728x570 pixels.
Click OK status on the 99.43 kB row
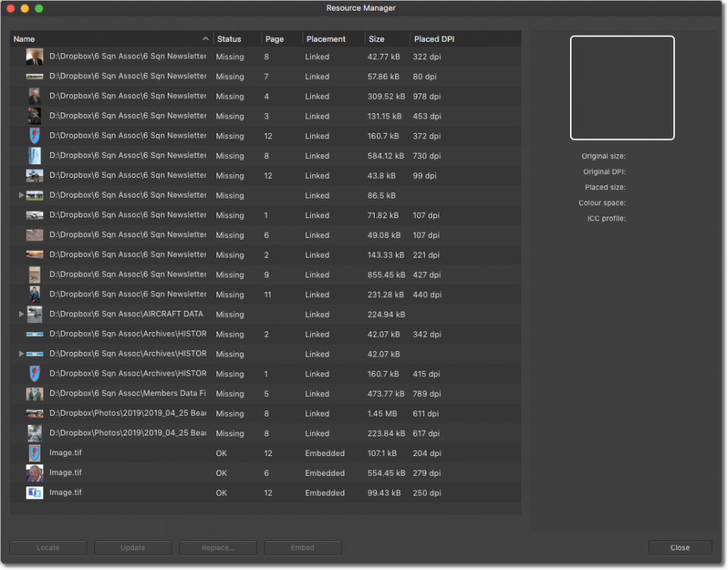click(x=221, y=493)
